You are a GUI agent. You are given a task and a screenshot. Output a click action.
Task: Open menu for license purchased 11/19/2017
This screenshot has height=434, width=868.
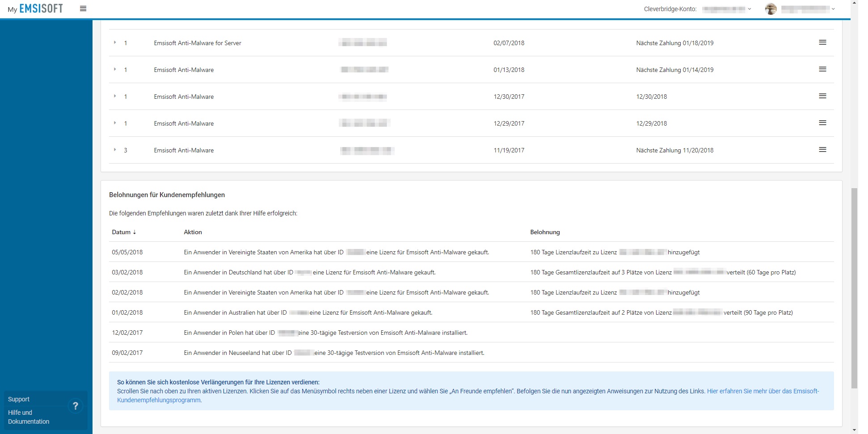(822, 150)
